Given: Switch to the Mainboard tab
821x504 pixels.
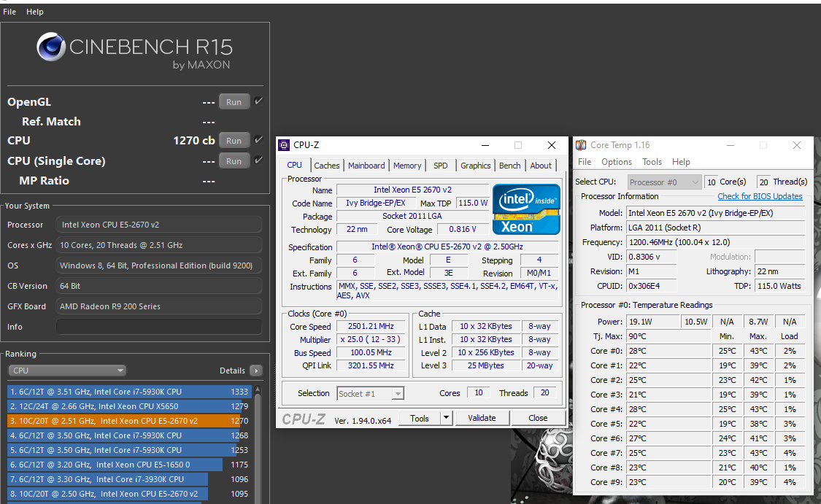Looking at the screenshot, I should tap(366, 166).
